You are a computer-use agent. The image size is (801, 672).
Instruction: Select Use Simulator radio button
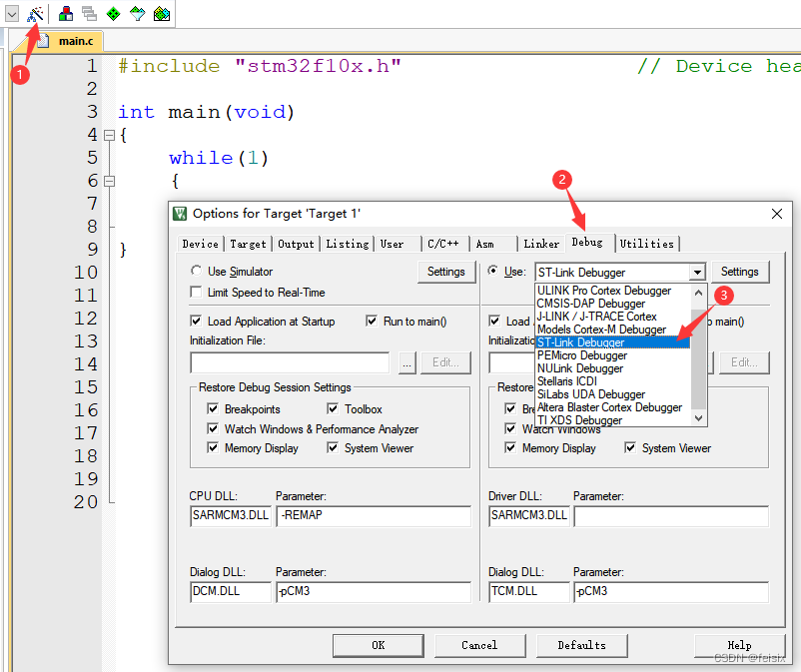pos(196,271)
